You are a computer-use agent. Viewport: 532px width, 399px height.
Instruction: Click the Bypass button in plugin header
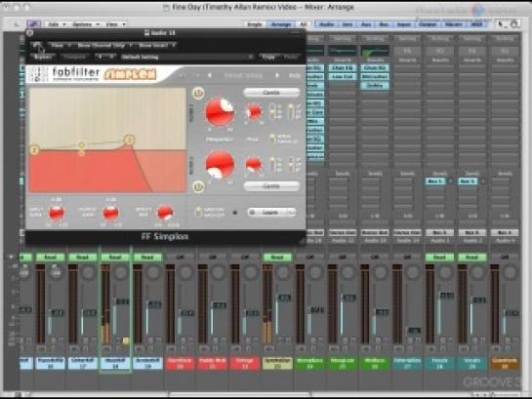[43, 57]
